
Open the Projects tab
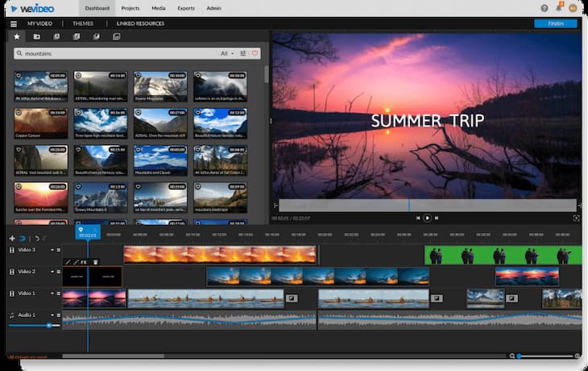coord(130,8)
